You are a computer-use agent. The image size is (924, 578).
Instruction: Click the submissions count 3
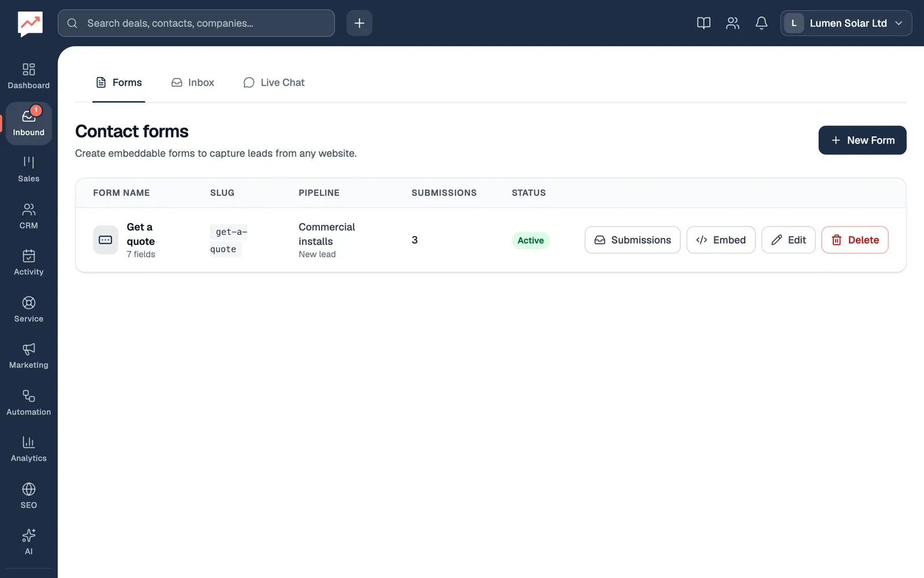point(415,240)
